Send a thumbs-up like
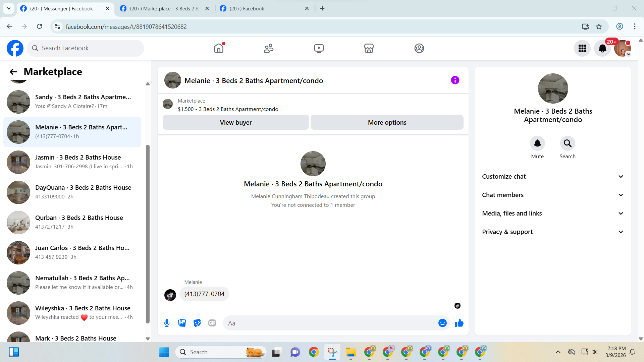The height and width of the screenshot is (362, 644). click(x=459, y=323)
